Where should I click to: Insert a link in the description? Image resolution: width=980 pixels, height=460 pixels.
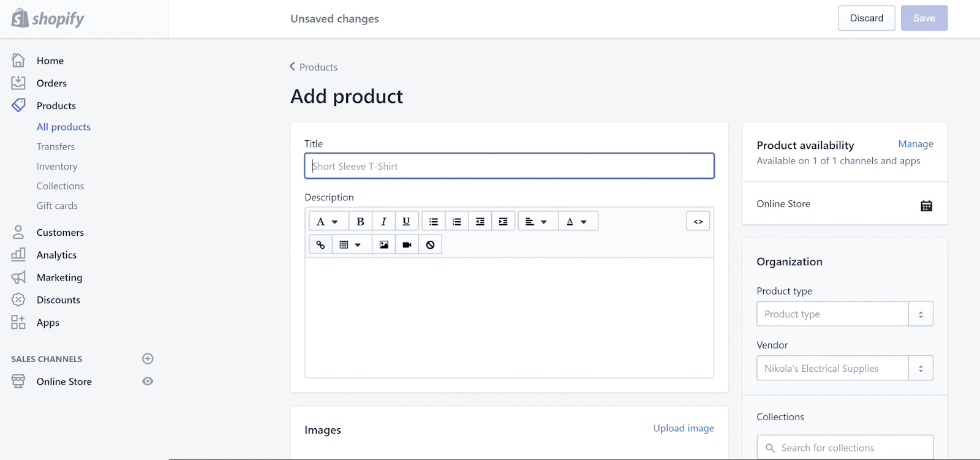click(x=320, y=244)
